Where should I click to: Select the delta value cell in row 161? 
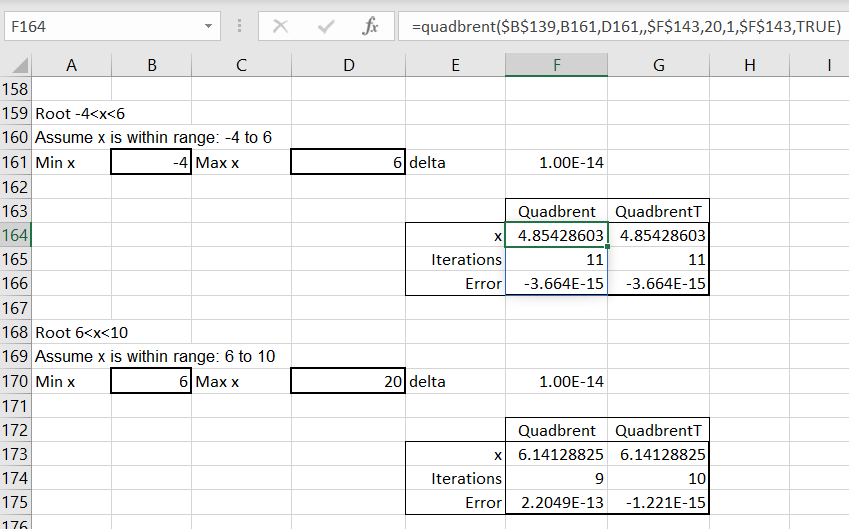[556, 162]
